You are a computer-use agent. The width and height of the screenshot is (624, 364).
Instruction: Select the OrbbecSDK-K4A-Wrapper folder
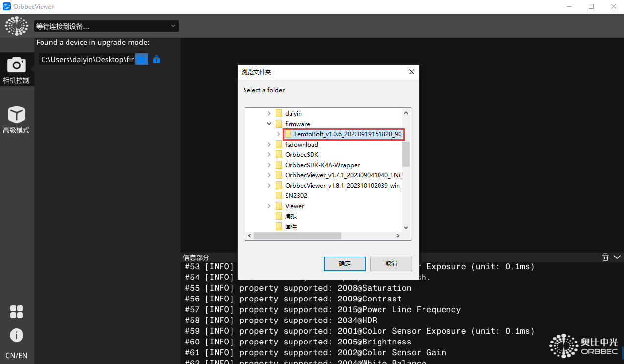(322, 165)
